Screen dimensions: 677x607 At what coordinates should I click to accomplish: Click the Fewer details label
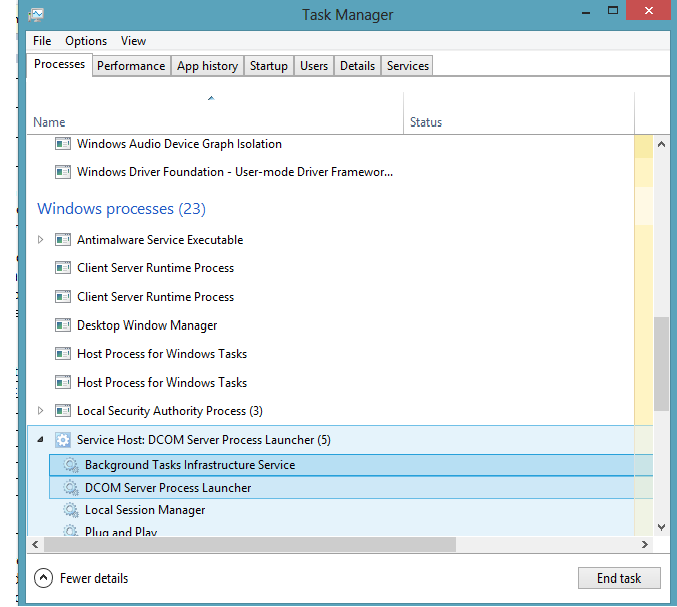pos(94,579)
